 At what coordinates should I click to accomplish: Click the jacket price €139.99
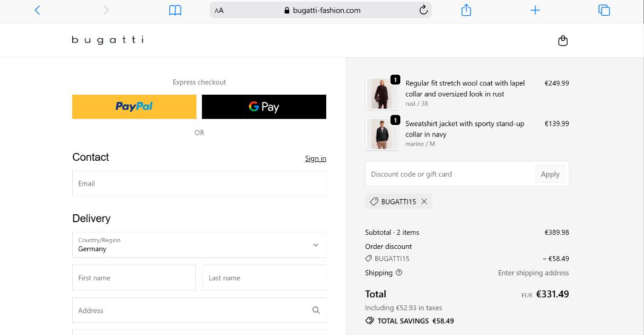pos(557,123)
